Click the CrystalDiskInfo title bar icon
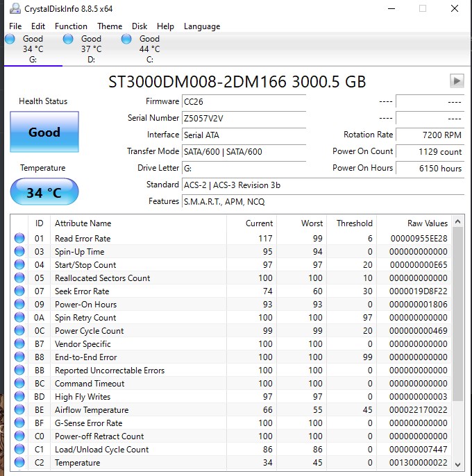This screenshot has width=472, height=476. point(15,8)
